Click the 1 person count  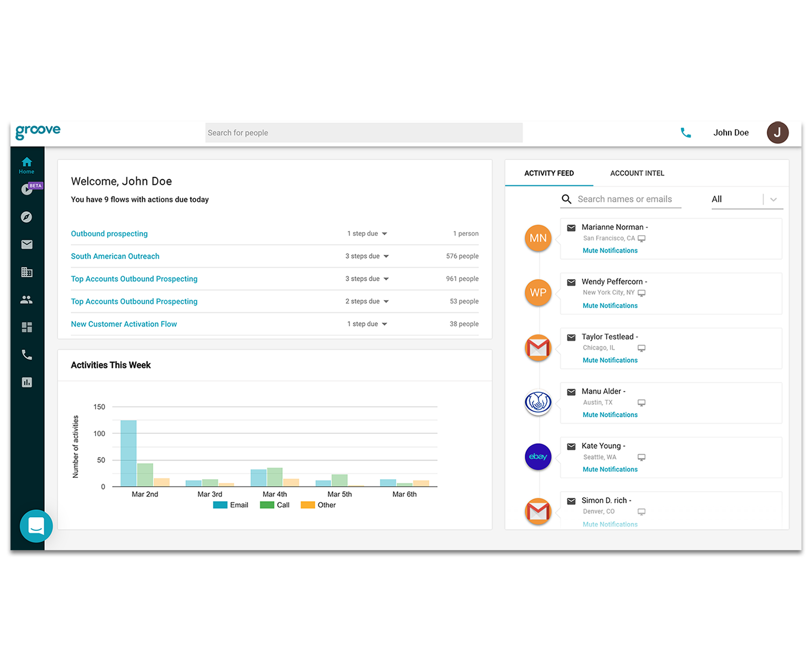(465, 234)
